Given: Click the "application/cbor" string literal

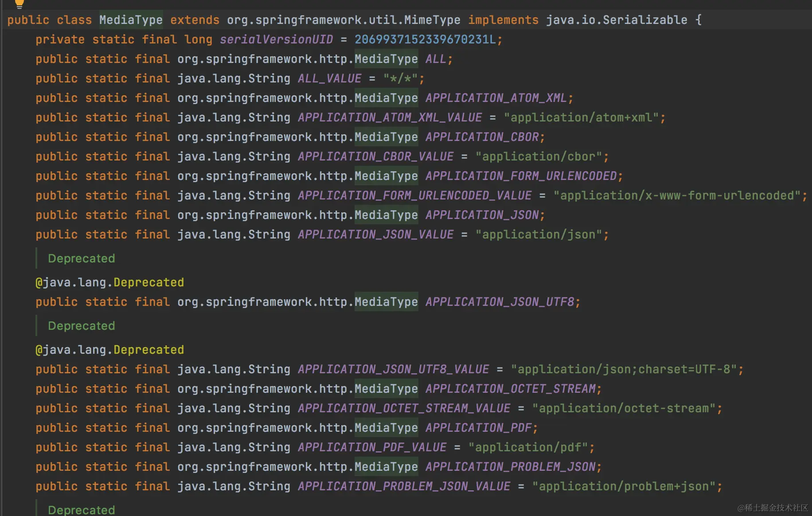Looking at the screenshot, I should tap(539, 156).
